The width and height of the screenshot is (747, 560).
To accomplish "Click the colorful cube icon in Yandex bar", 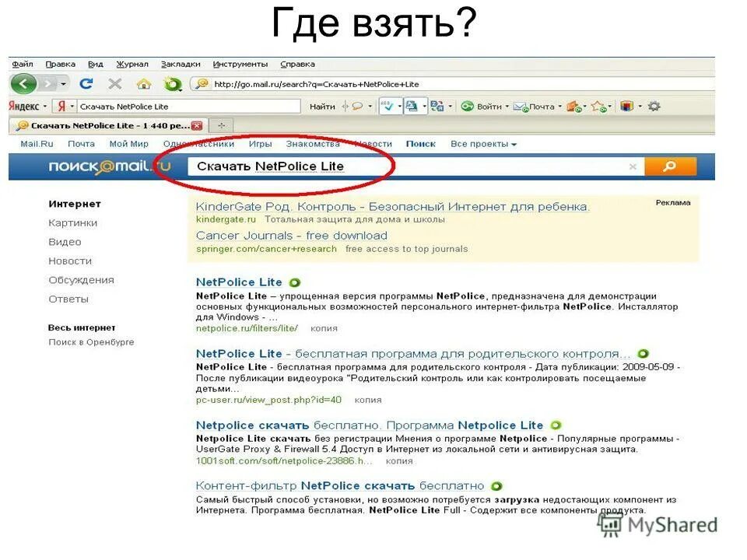I will (627, 107).
